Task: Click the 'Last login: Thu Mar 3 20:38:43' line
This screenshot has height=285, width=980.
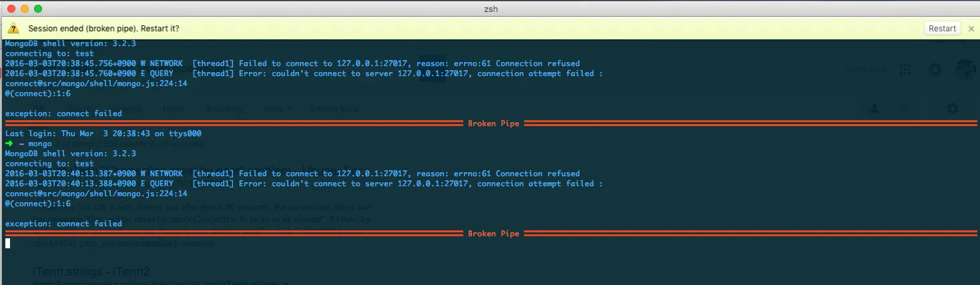Action: [103, 133]
